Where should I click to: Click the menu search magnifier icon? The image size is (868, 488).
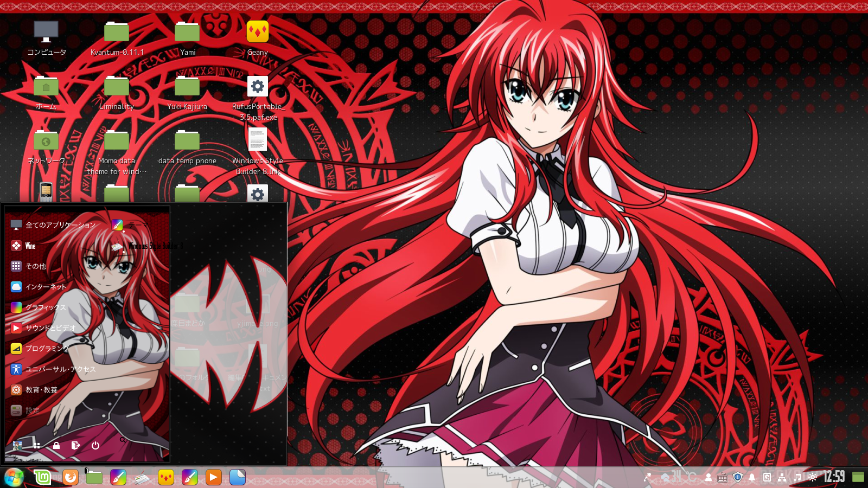[123, 440]
